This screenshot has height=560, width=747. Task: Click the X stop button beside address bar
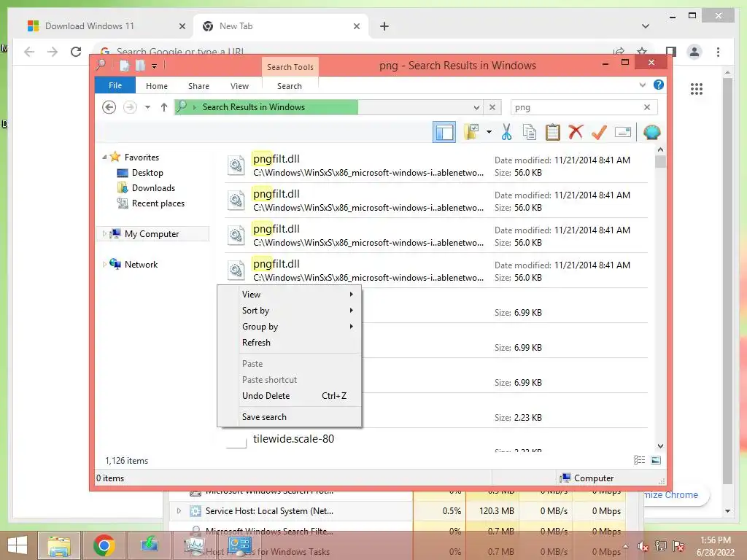click(492, 107)
